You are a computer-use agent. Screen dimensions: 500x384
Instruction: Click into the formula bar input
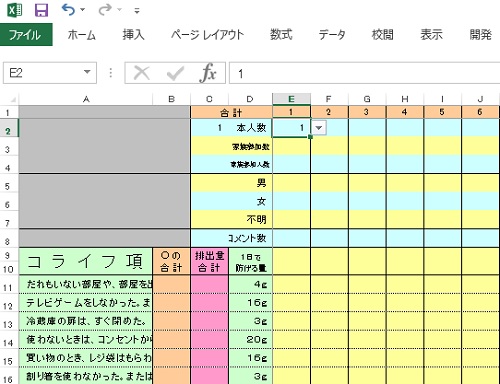point(365,73)
